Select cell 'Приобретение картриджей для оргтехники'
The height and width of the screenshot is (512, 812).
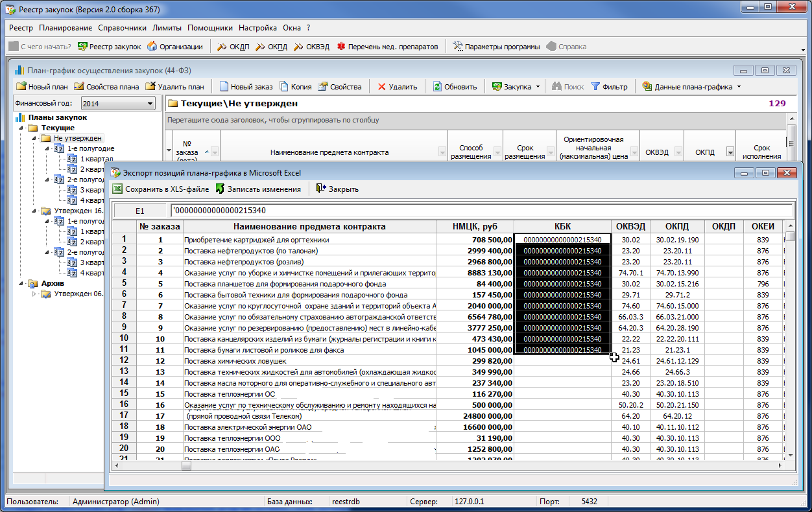pyautogui.click(x=309, y=240)
